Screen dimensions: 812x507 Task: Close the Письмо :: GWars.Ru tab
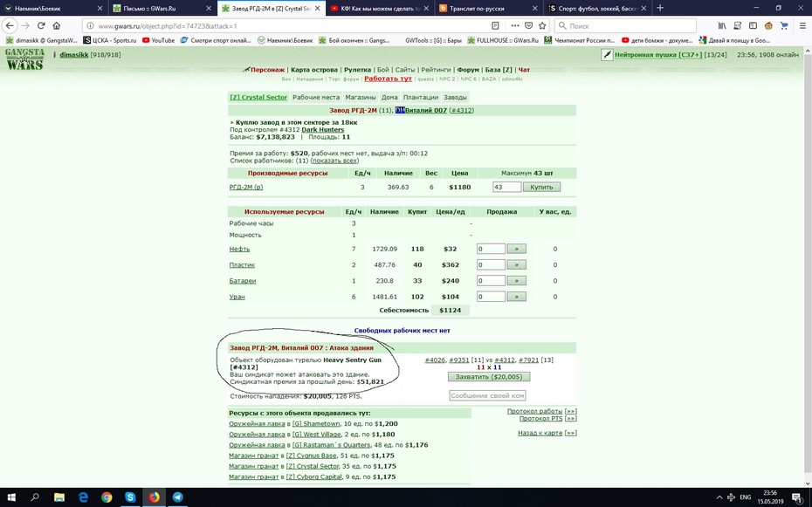click(209, 8)
